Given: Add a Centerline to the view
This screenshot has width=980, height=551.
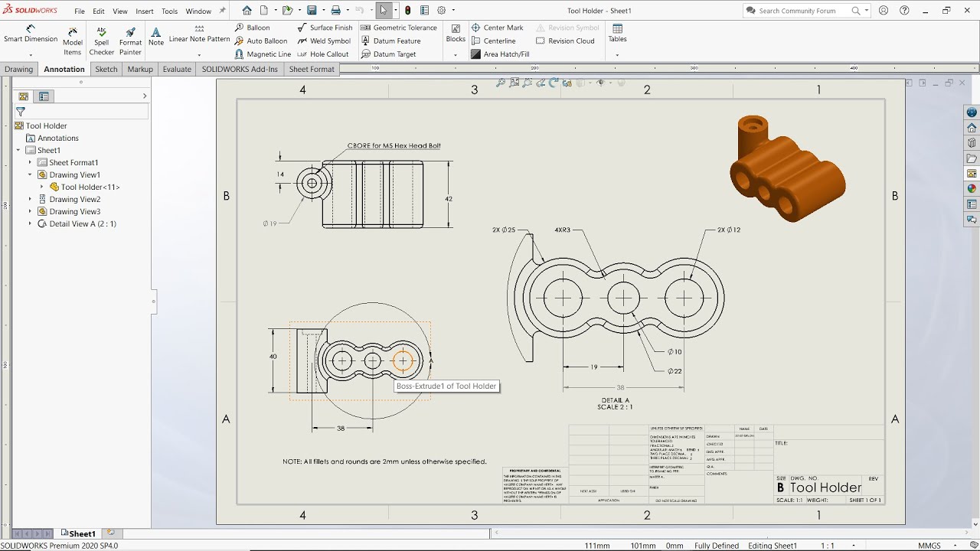Looking at the screenshot, I should [x=493, y=41].
